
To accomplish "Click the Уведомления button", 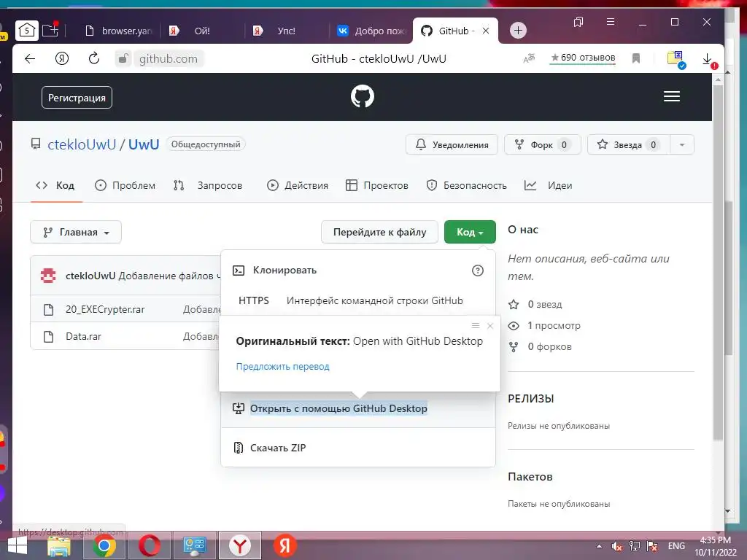I will (x=452, y=145).
